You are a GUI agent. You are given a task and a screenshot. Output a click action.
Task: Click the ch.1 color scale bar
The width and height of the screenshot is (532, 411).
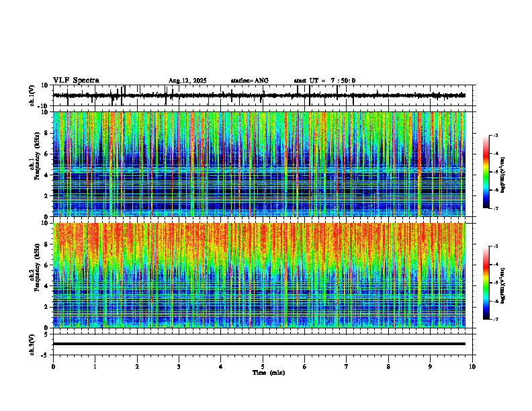[486, 172]
